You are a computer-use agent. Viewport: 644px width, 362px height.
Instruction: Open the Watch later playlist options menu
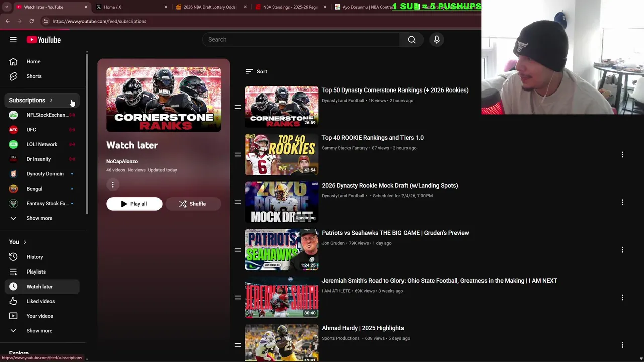point(113,185)
